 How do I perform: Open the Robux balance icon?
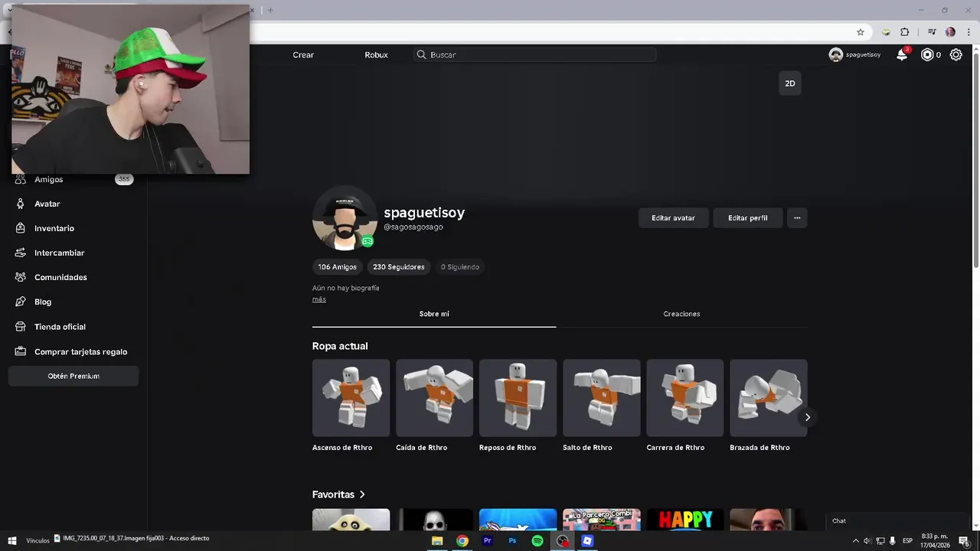click(927, 55)
